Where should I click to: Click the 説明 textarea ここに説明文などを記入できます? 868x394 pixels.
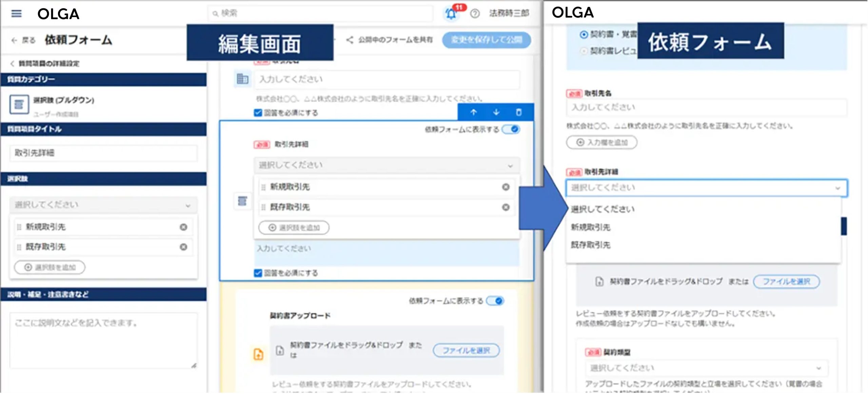(x=103, y=341)
